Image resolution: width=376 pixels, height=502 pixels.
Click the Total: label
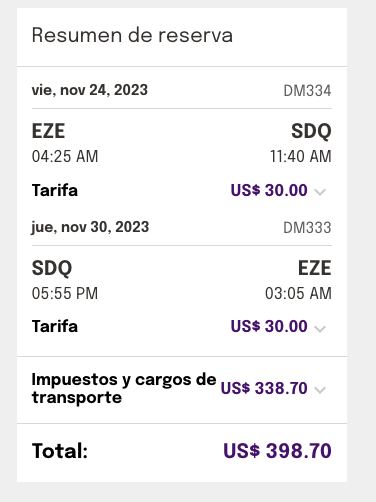(x=60, y=451)
